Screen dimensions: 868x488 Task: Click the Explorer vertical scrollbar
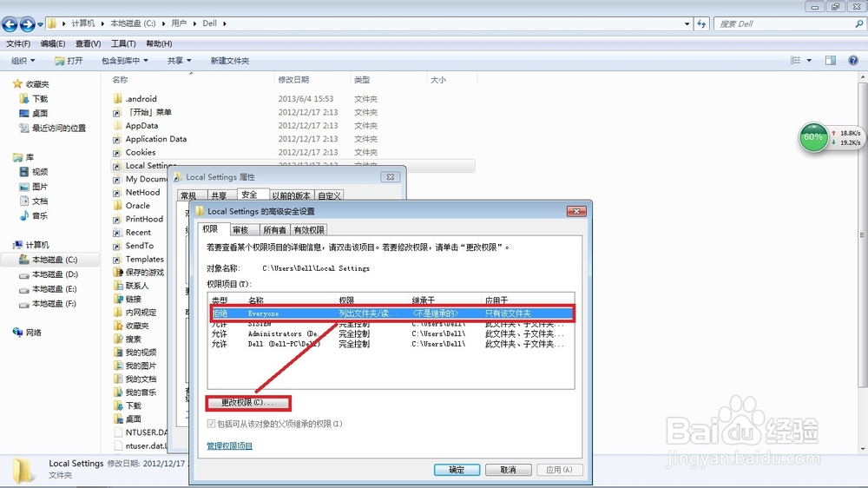[x=863, y=235]
